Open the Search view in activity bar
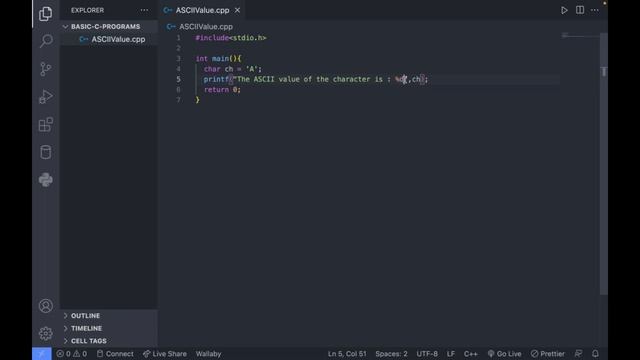 tap(46, 41)
